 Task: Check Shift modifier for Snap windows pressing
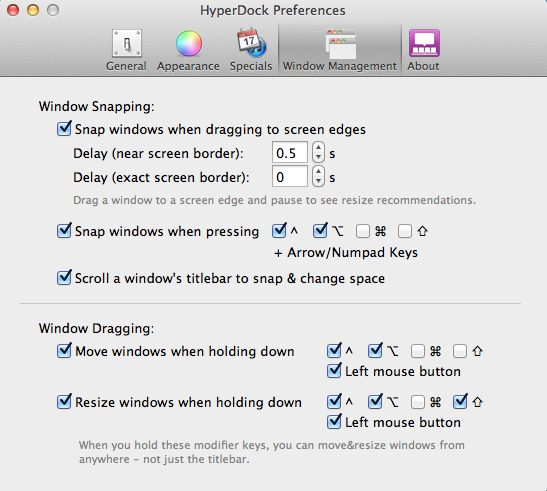click(405, 231)
